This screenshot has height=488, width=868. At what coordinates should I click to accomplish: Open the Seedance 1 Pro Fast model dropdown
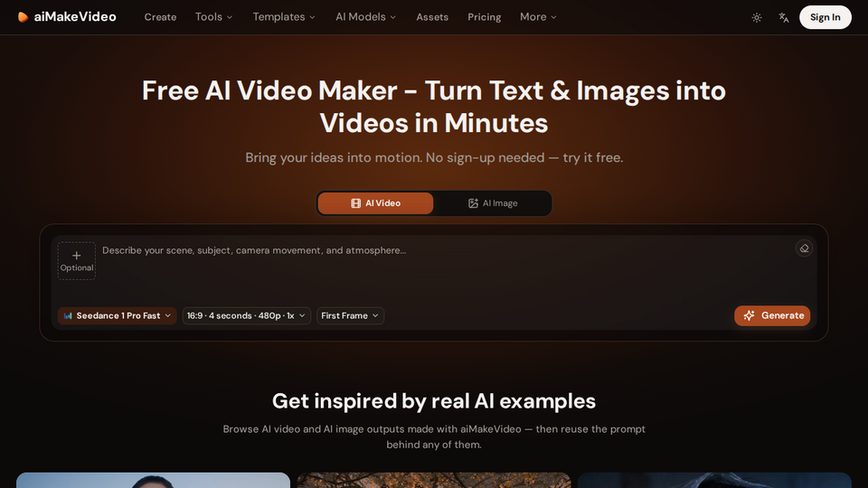coord(118,315)
